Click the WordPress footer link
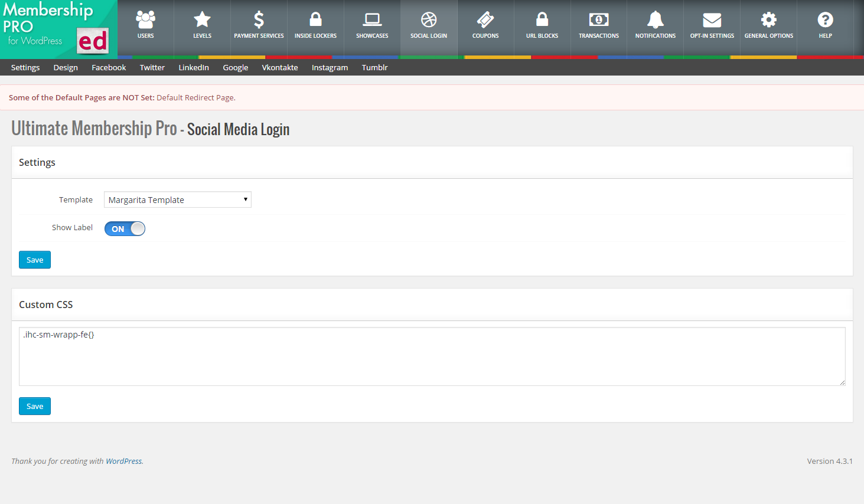This screenshot has height=504, width=864. [x=123, y=461]
